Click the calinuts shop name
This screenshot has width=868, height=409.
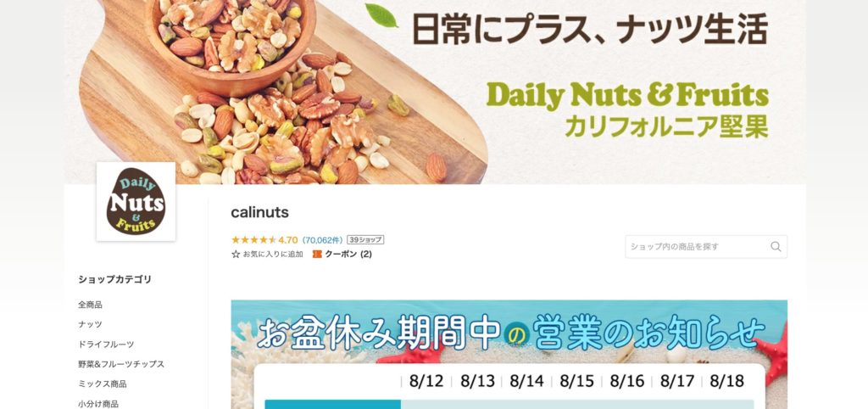(x=259, y=213)
